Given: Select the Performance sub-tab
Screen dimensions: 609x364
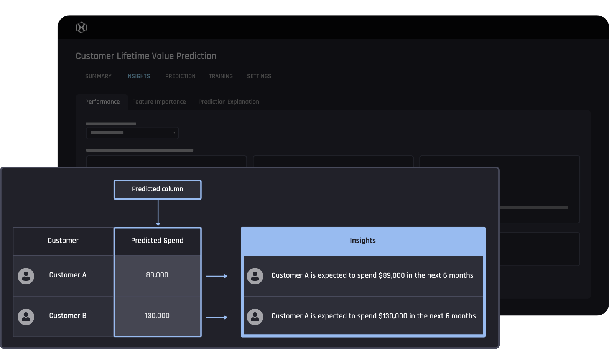Looking at the screenshot, I should pyautogui.click(x=102, y=102).
